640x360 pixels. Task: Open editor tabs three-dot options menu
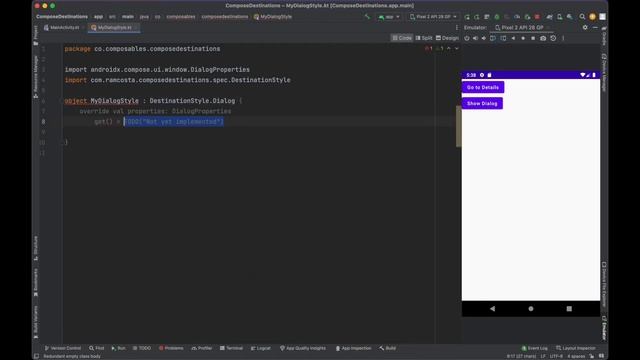tap(457, 27)
